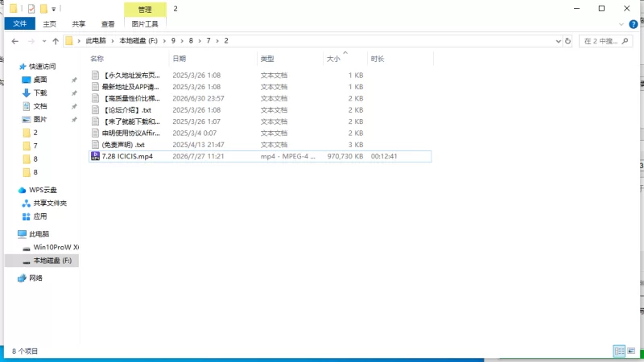Click 此电脑 in the address path
This screenshot has height=362, width=644.
(x=95, y=41)
